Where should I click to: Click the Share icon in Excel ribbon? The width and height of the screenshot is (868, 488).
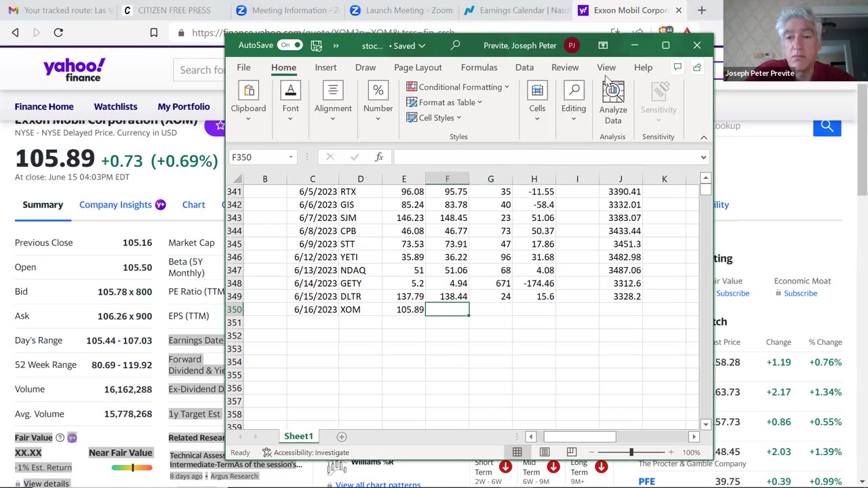pos(697,67)
